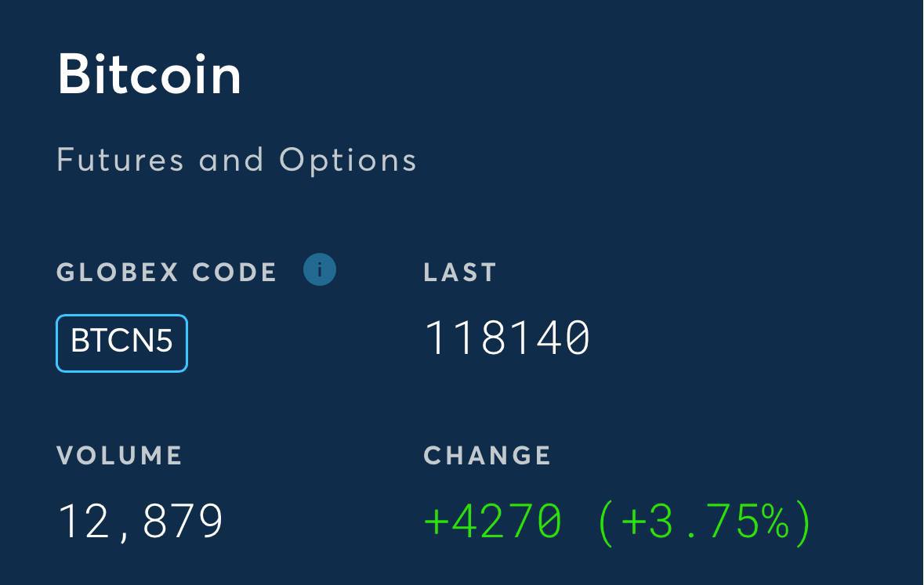
Task: Click the word Futures in subtitle
Action: pos(120,160)
